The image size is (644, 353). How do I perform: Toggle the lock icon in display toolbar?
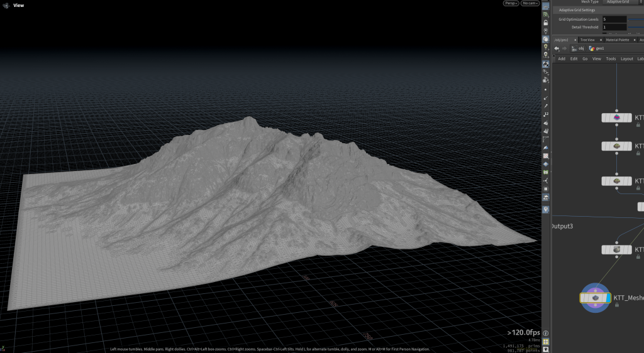tap(545, 23)
